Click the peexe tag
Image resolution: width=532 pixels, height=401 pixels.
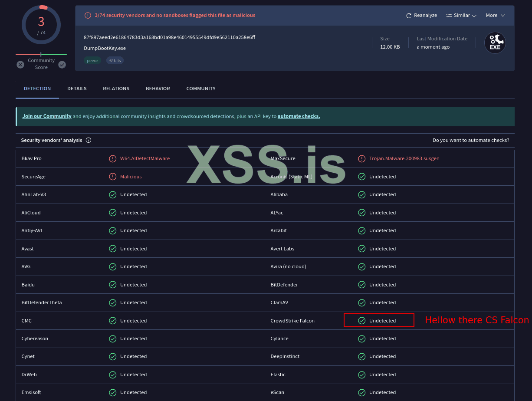click(x=92, y=61)
